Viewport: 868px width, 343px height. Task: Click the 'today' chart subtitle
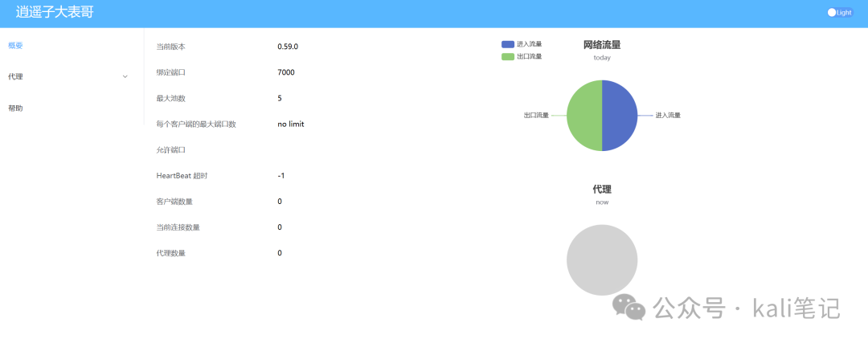[x=602, y=58]
